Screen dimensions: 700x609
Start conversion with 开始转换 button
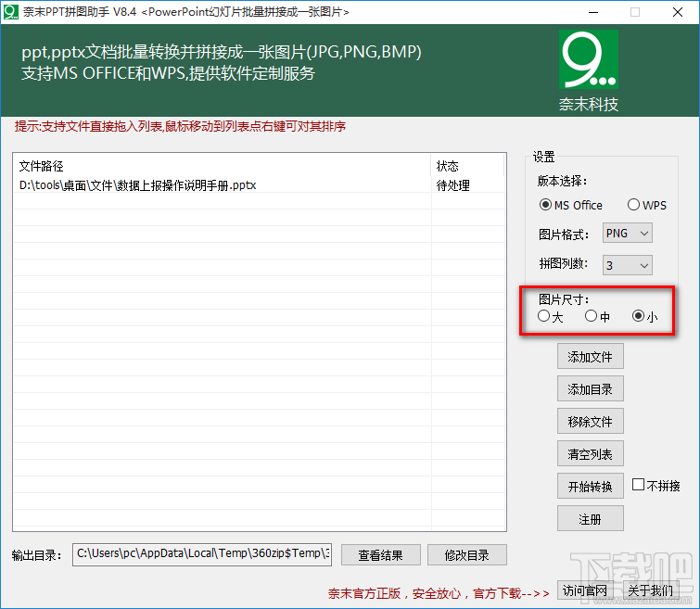point(591,486)
